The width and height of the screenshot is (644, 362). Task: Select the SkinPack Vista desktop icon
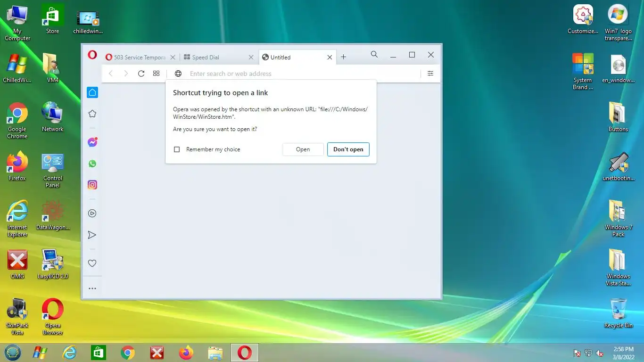tap(17, 317)
